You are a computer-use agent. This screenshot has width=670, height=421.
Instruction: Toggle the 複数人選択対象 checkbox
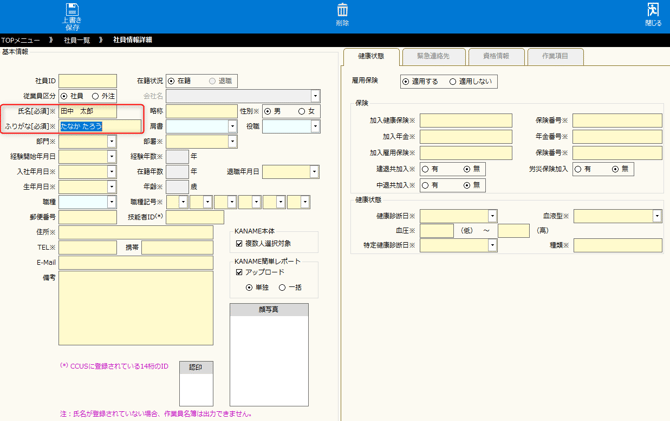pyautogui.click(x=240, y=243)
